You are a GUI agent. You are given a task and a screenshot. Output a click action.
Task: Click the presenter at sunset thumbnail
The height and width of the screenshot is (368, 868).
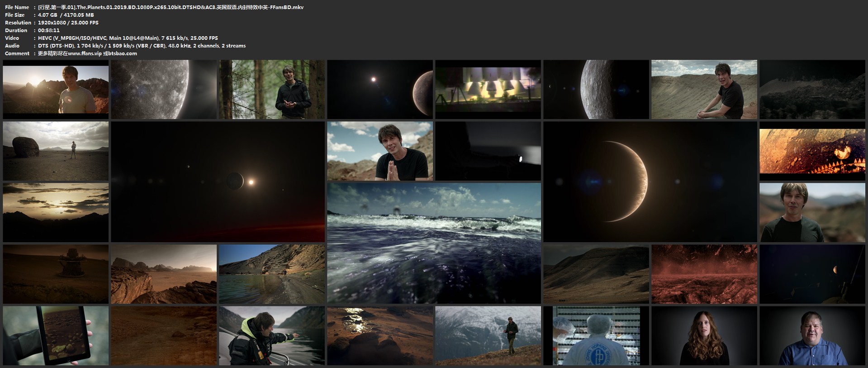point(56,89)
